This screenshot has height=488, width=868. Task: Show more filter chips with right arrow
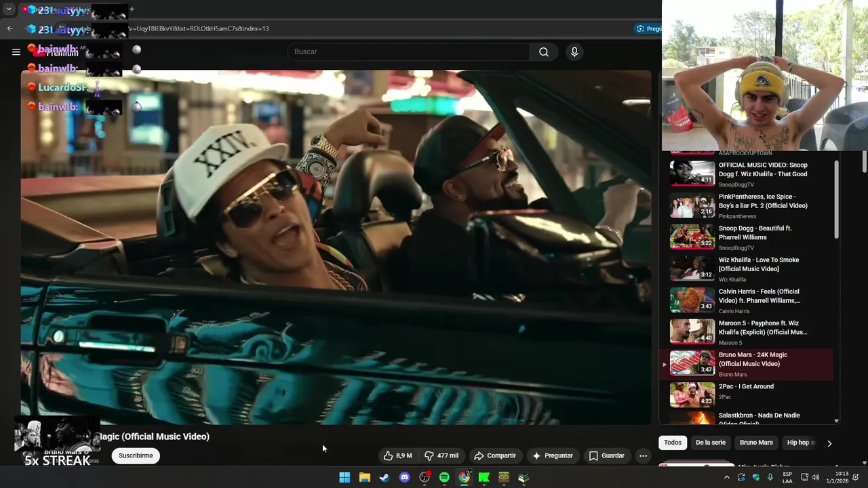(829, 443)
